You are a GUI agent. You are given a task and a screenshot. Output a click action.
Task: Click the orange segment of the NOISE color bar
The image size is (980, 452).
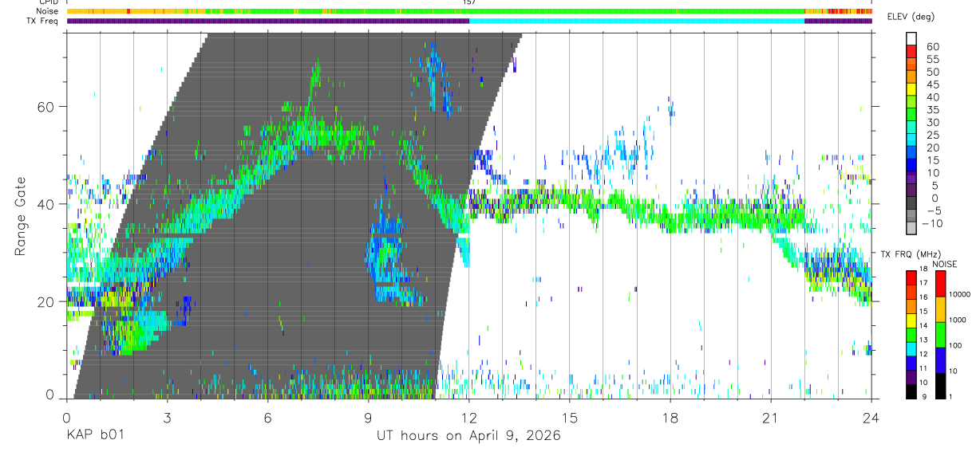click(x=939, y=308)
